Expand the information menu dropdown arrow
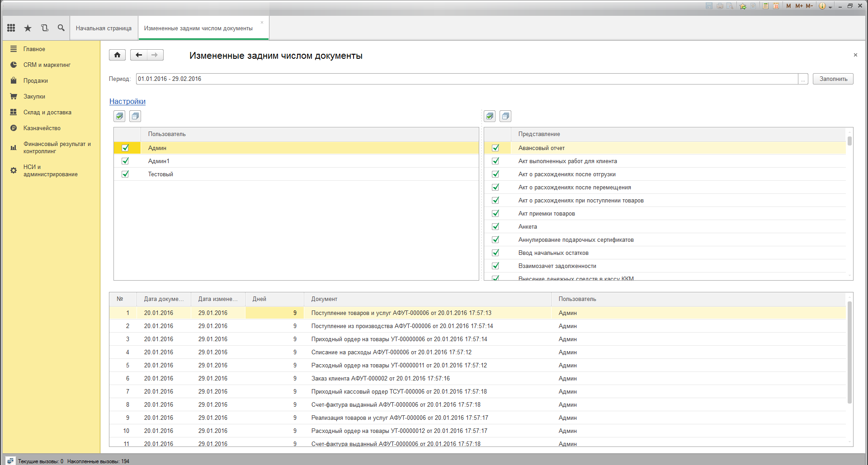 tap(830, 7)
